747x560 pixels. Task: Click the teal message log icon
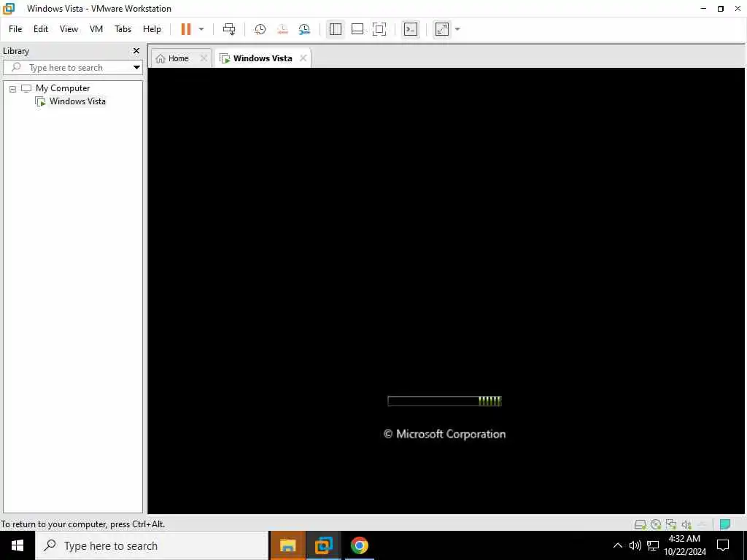725,524
